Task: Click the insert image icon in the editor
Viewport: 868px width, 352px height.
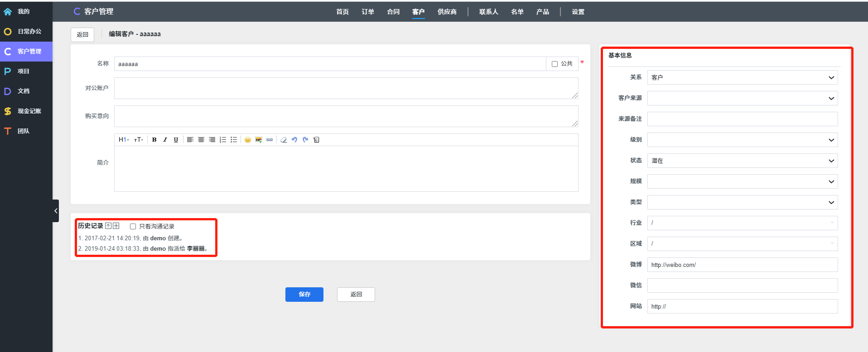Action: click(259, 140)
